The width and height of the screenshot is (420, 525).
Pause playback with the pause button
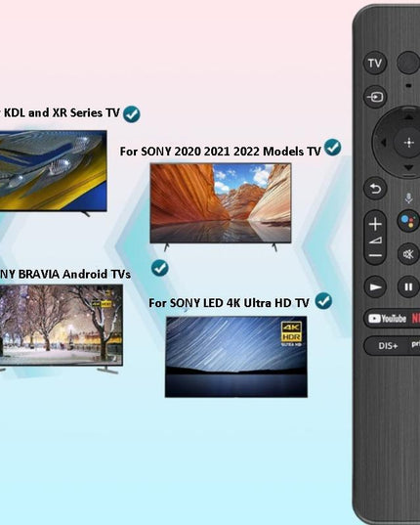408,286
